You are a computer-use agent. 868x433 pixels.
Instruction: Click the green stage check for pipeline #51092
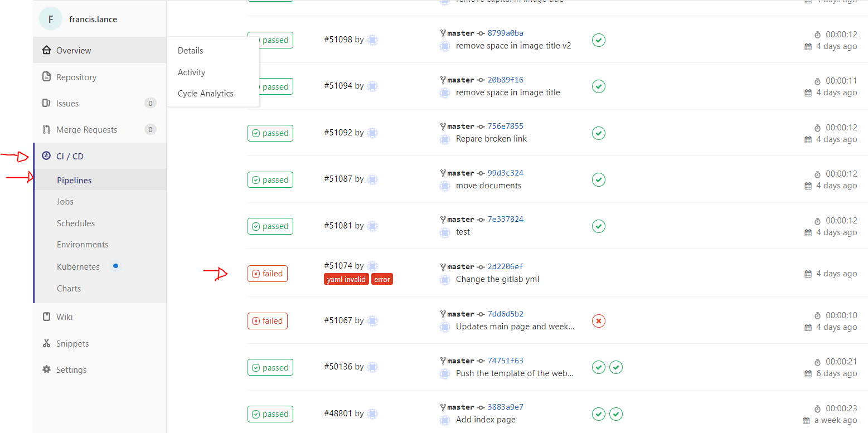point(598,133)
